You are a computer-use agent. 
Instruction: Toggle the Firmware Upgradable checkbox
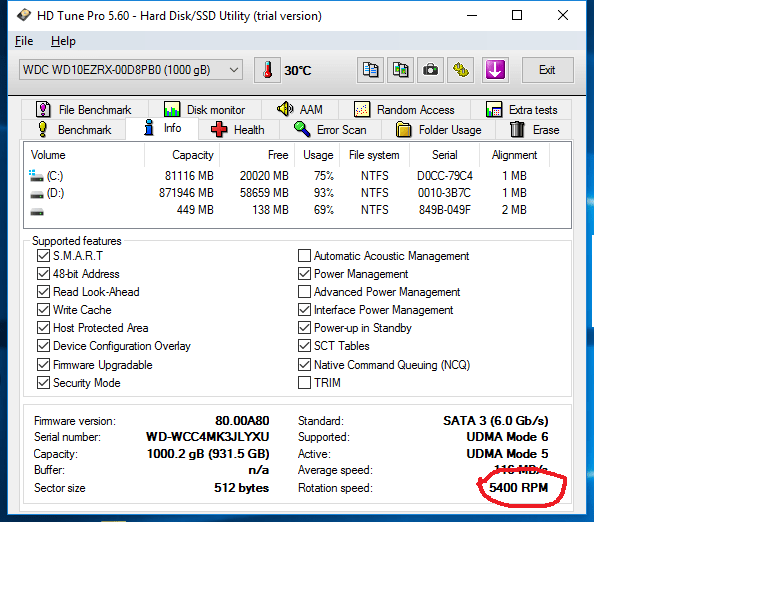43,365
